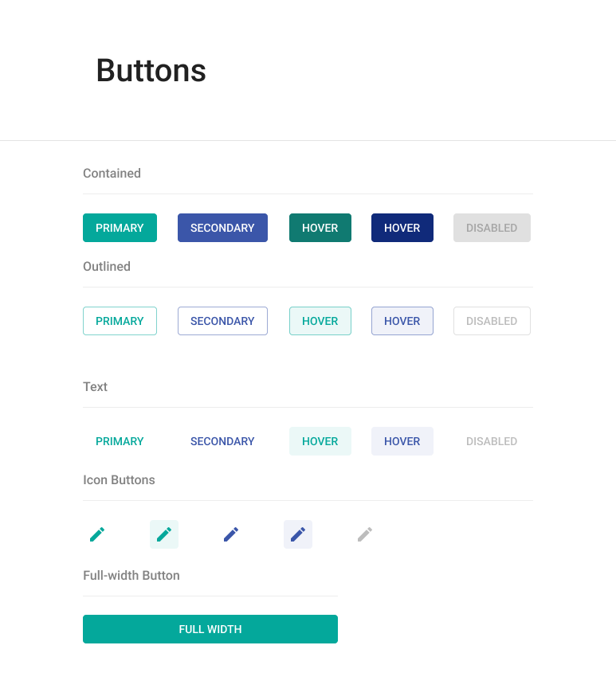
Task: Click the outlined teal HOVER button
Action: (320, 321)
